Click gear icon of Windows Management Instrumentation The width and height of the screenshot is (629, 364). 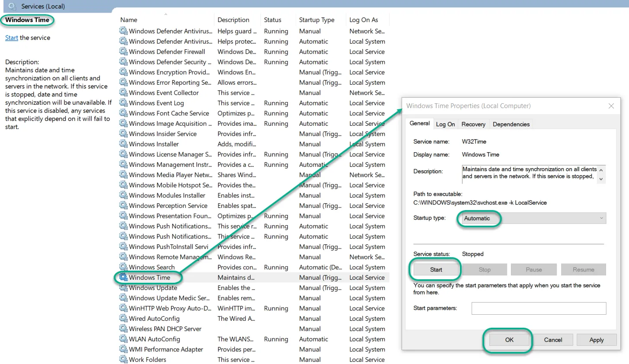click(124, 164)
